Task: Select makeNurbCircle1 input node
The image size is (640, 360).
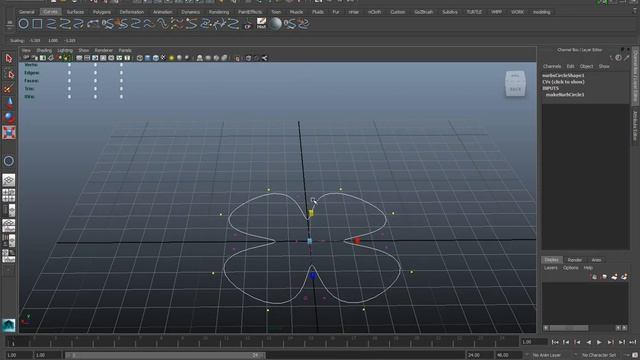Action: [x=565, y=95]
